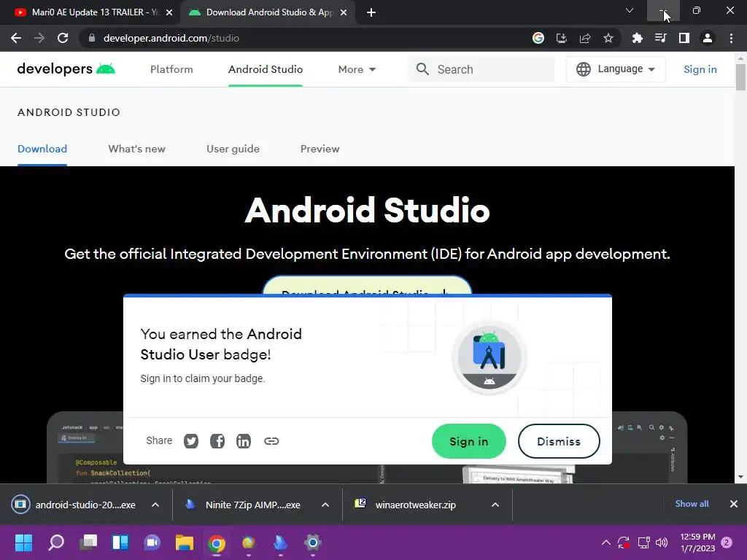Image resolution: width=747 pixels, height=560 pixels.
Task: Open the clock and date panel
Action: tap(697, 542)
